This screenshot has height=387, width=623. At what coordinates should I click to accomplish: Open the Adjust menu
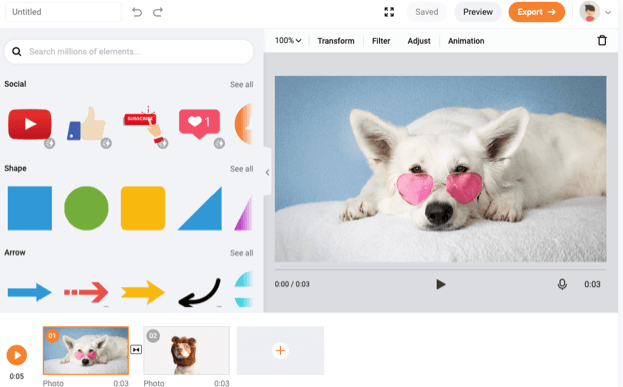click(x=419, y=41)
